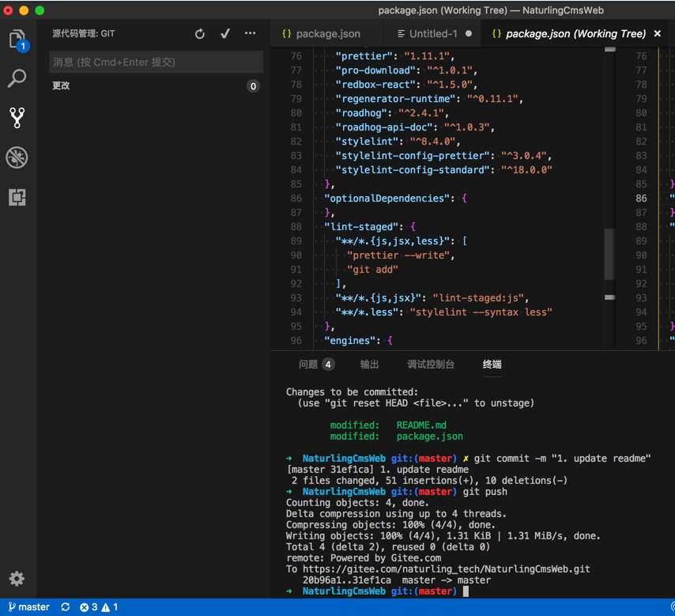Screen dimensions: 675x616
Task: Refresh the git source control list
Action: tap(200, 33)
